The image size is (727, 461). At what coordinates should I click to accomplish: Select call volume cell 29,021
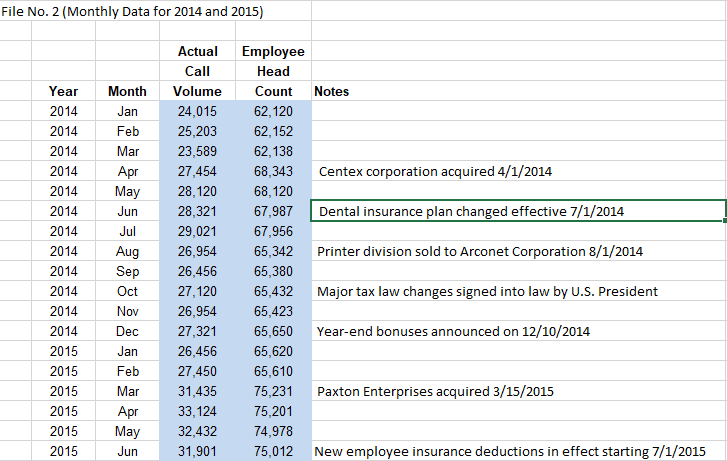click(x=197, y=230)
